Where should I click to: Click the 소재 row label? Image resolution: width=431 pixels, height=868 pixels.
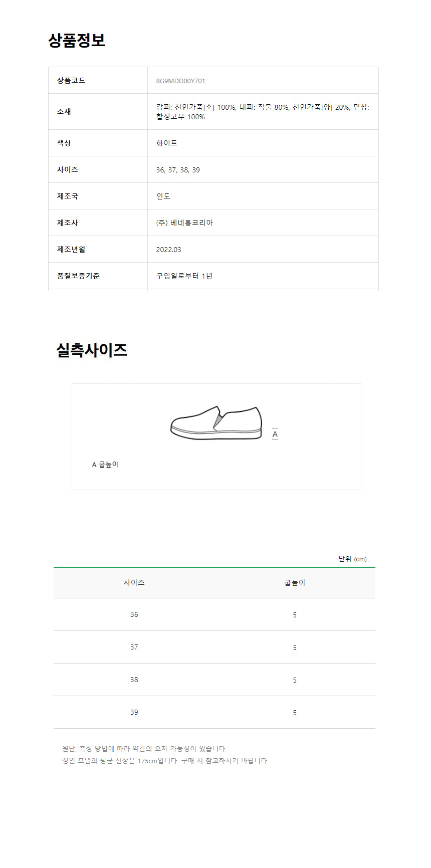point(64,111)
